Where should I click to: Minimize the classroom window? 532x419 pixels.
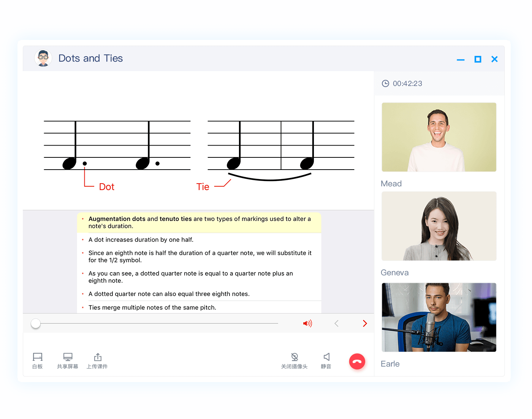461,60
